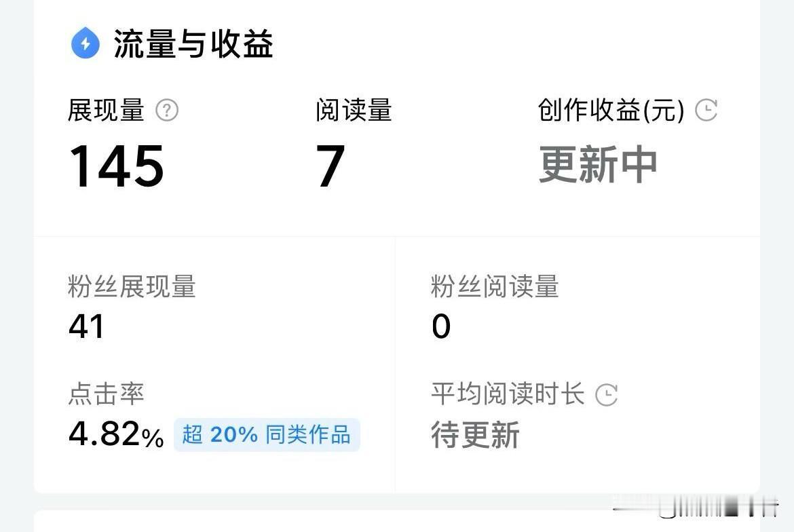This screenshot has width=794, height=532.
Task: Click the clock icon beside 平均阅读时长
Action: click(606, 395)
